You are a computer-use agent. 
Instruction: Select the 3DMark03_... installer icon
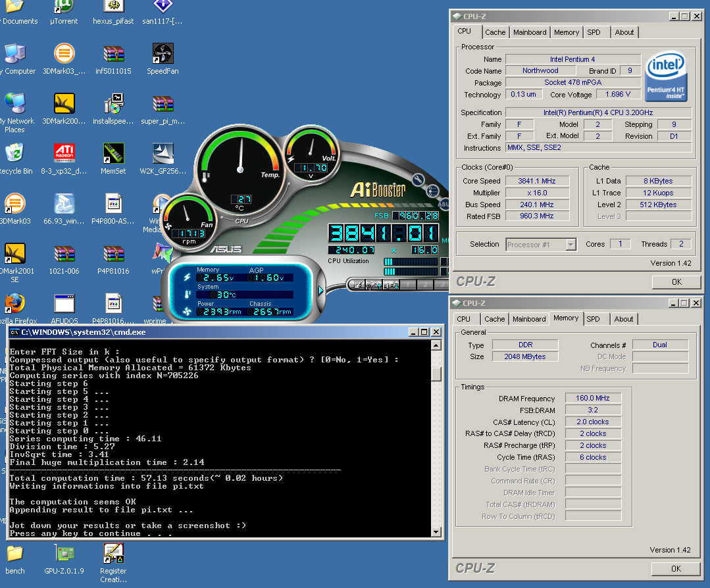click(x=64, y=59)
